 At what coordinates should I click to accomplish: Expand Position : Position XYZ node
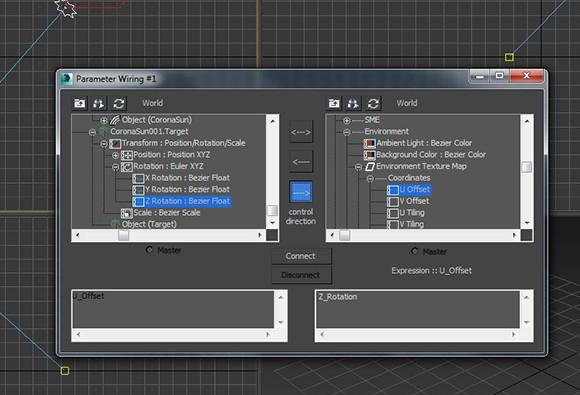(115, 155)
